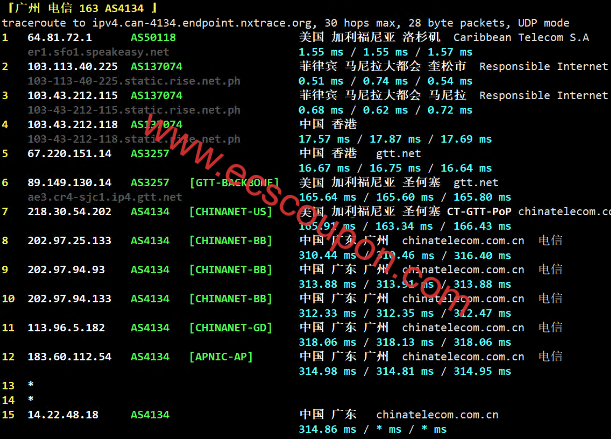Image resolution: width=611 pixels, height=439 pixels.
Task: Click latency value 16.67 ms
Action: pos(324,168)
